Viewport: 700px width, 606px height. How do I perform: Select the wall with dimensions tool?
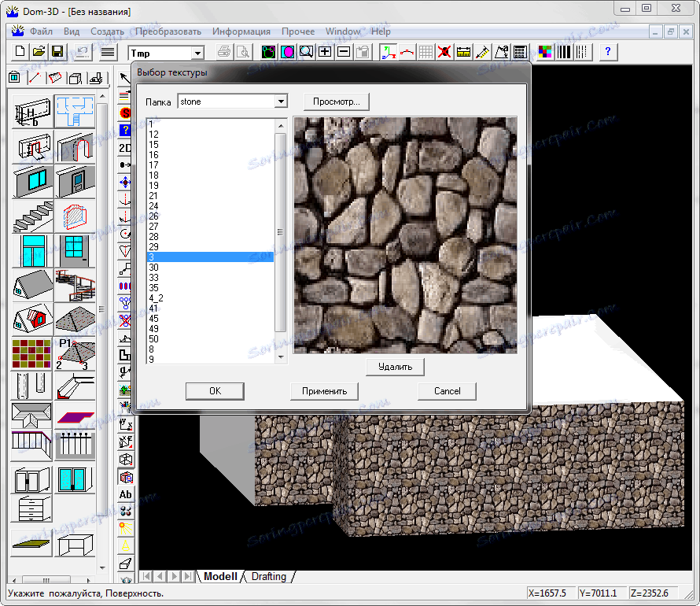(32, 112)
